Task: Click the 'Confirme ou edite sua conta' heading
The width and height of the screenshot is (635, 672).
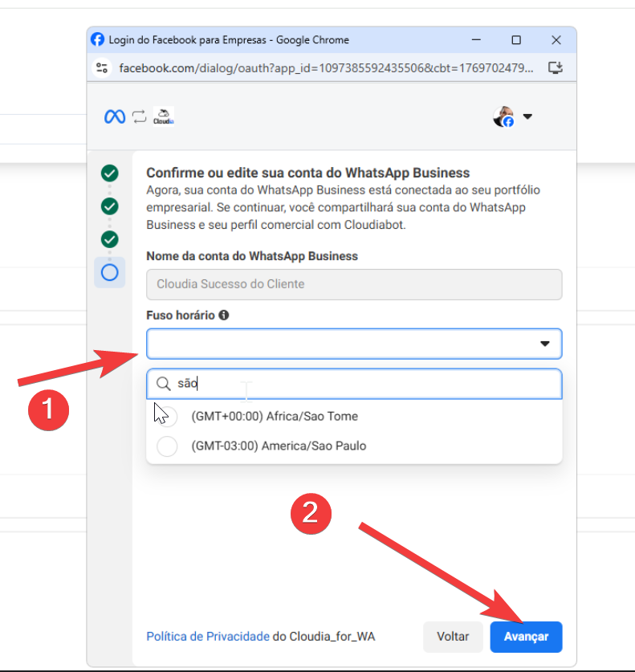Action: click(x=308, y=173)
